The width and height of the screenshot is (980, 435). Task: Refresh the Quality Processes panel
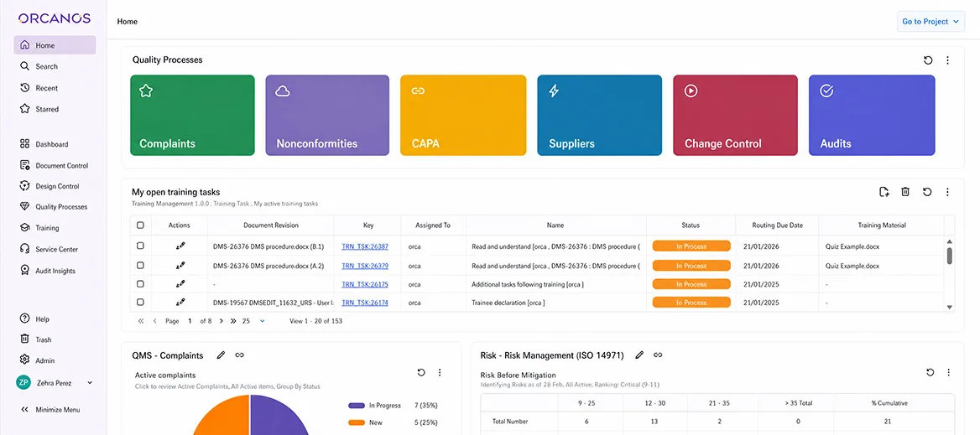(x=928, y=60)
